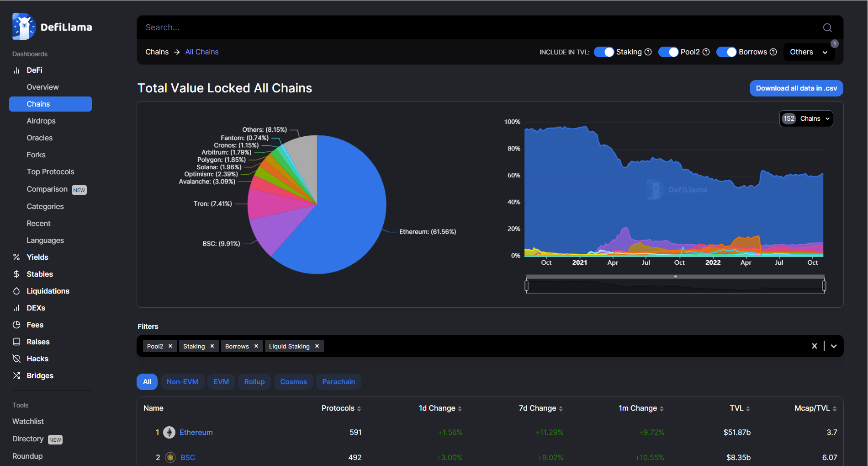This screenshot has height=466, width=868.
Task: Click the Hacks icon in the sidebar
Action: [x=16, y=359]
